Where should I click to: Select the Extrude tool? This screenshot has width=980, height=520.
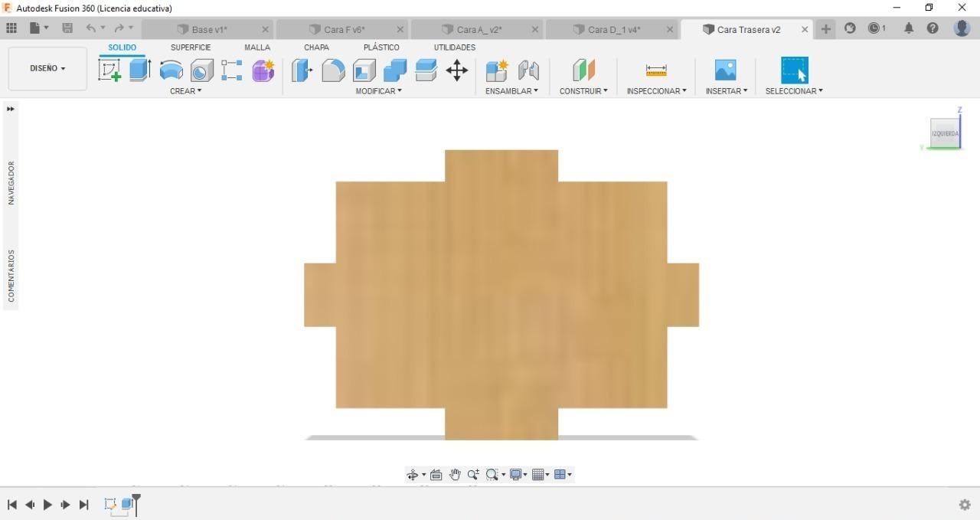click(x=139, y=70)
